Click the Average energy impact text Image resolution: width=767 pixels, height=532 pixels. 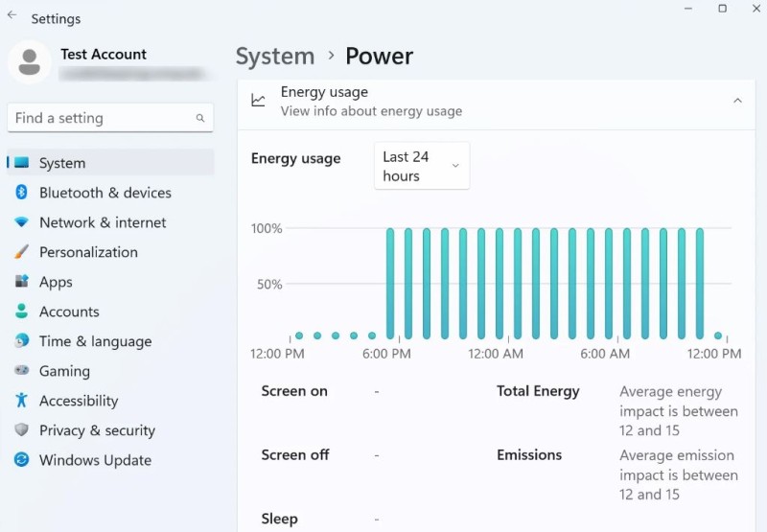tap(679, 411)
